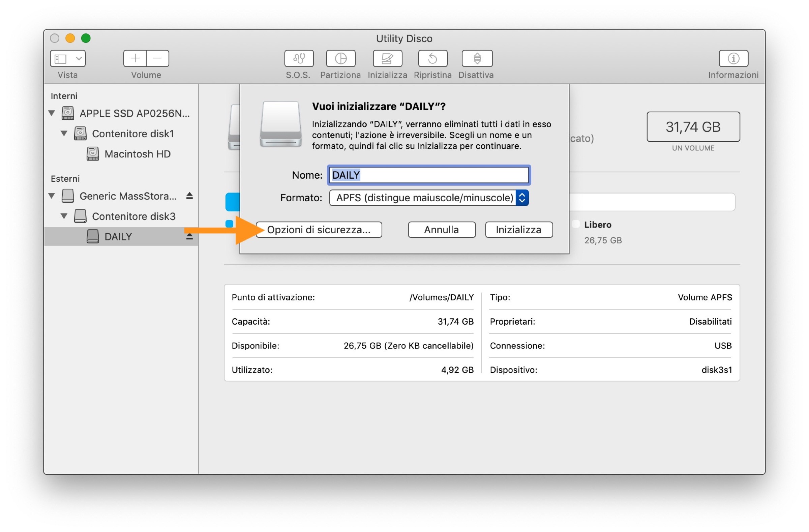Eject the Generic MassStorage disk
The width and height of the screenshot is (809, 532).
[189, 196]
